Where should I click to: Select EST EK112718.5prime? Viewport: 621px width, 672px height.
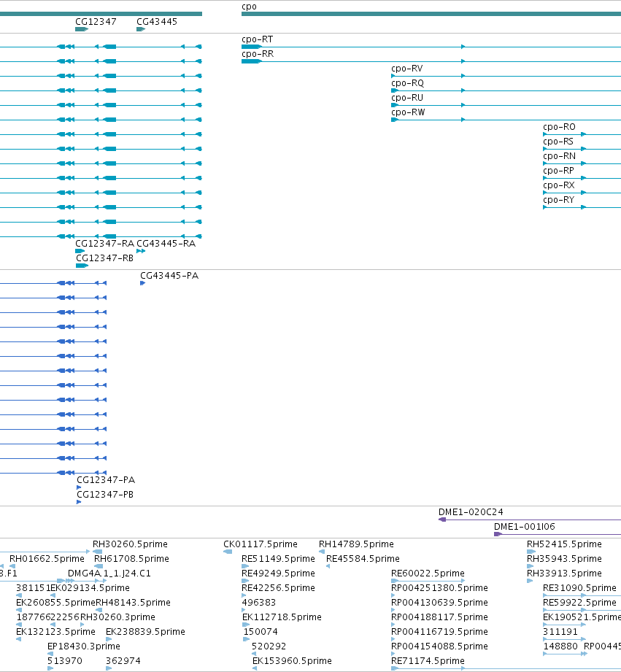[x=282, y=617]
